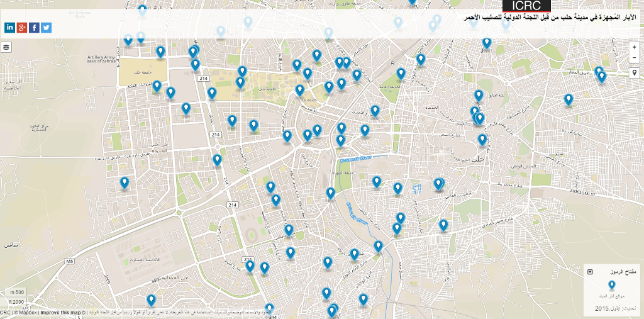The image size is (644, 319).
Task: Collapse the legend panel arrow
Action: pyautogui.click(x=590, y=272)
